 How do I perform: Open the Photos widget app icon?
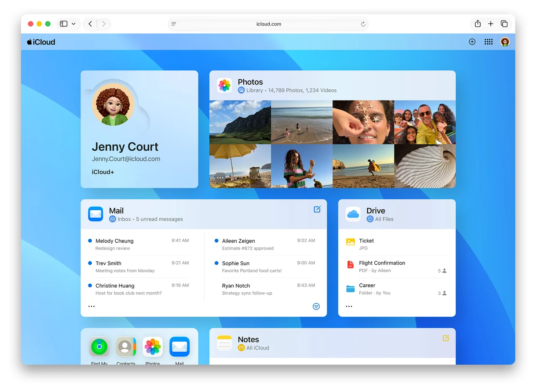coord(224,85)
